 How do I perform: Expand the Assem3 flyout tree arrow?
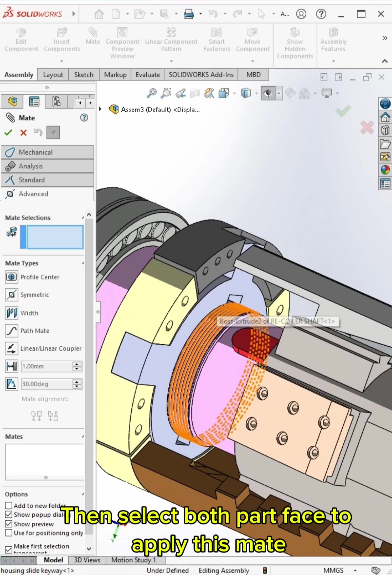100,109
